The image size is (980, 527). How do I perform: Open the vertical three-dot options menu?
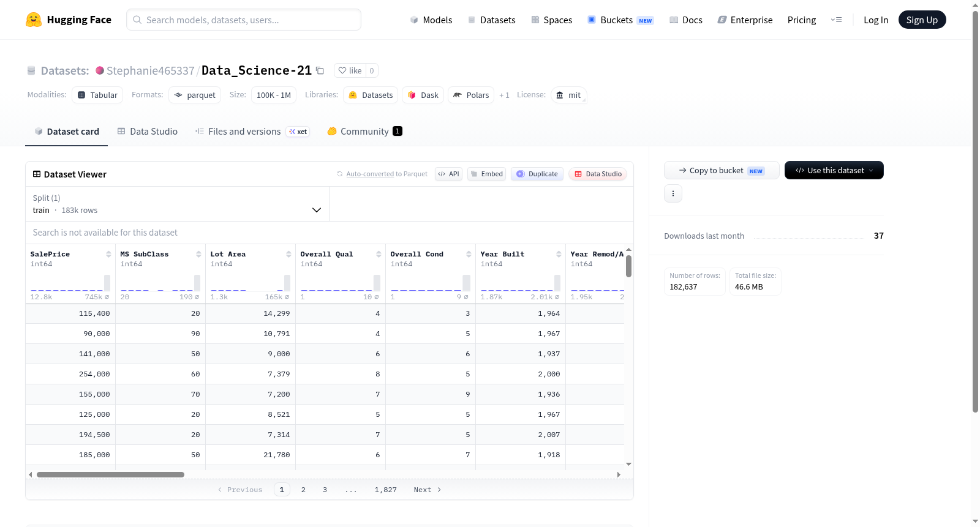(673, 193)
